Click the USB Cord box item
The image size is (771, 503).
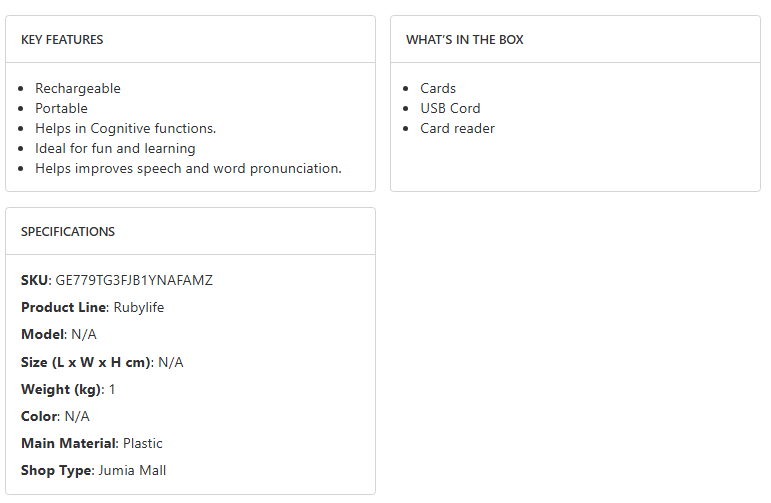[450, 108]
